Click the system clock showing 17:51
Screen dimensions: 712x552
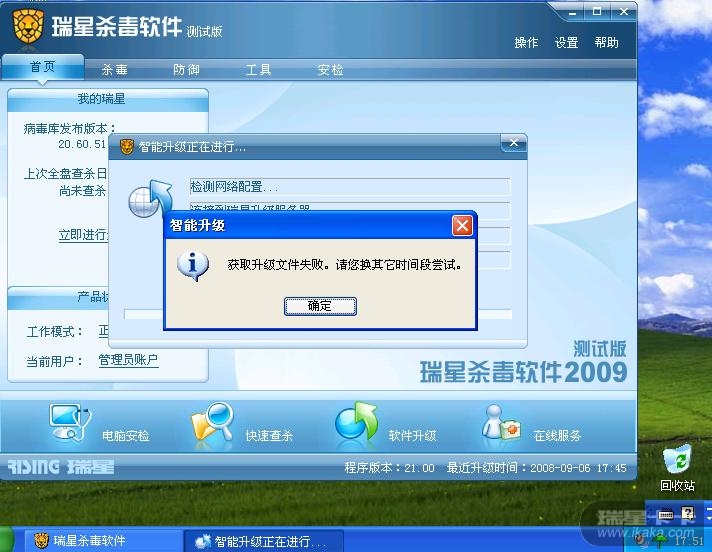tap(689, 541)
